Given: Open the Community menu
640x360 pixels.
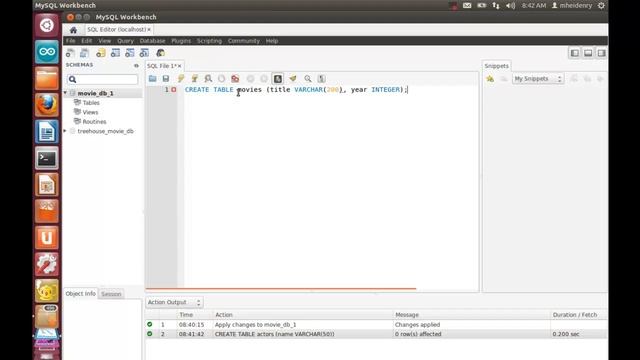Looking at the screenshot, I should [x=244, y=41].
